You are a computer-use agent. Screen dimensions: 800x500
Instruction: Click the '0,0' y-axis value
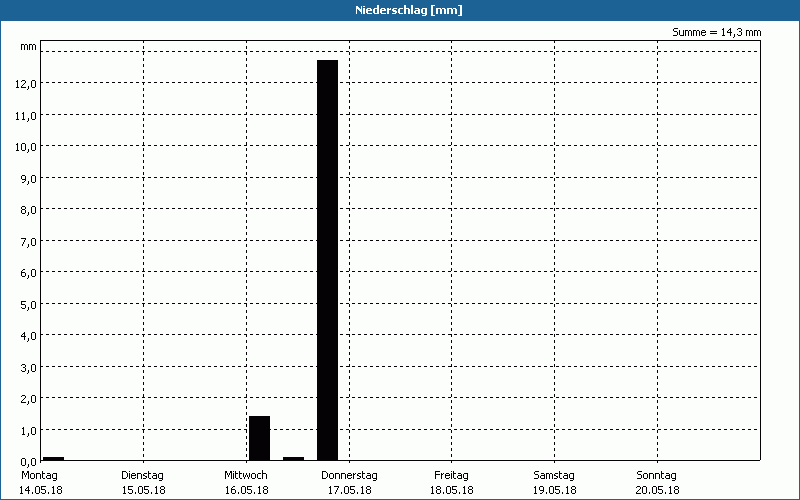click(x=29, y=462)
